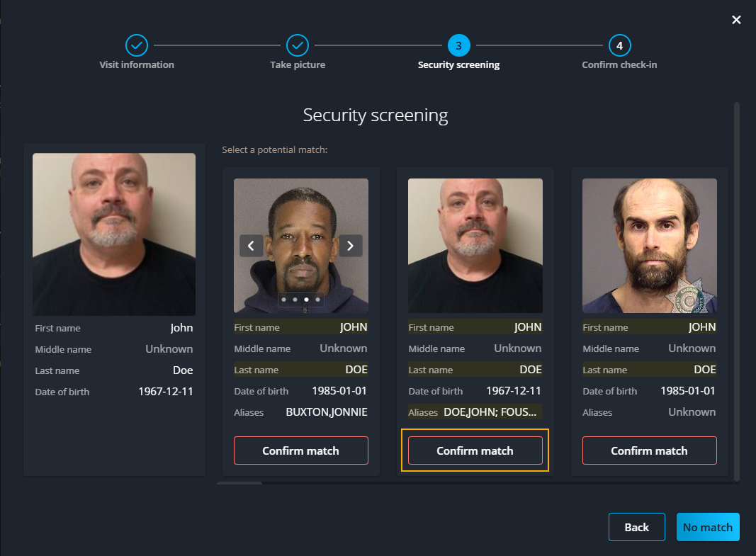This screenshot has width=756, height=556.
Task: Click the Visit information completed checkmark
Action: click(x=136, y=44)
